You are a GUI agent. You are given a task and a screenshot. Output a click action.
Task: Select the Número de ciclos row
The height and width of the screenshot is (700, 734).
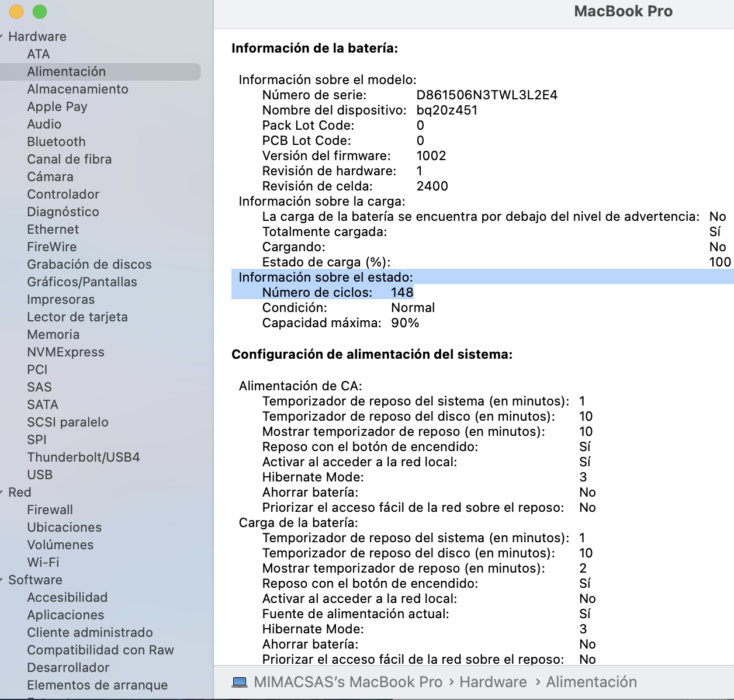click(337, 292)
